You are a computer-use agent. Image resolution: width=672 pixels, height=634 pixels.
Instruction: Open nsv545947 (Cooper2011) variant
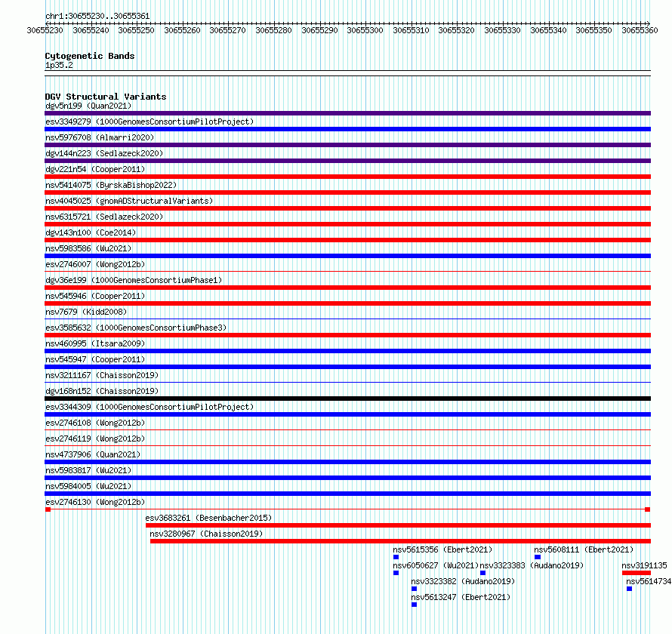tap(95, 359)
